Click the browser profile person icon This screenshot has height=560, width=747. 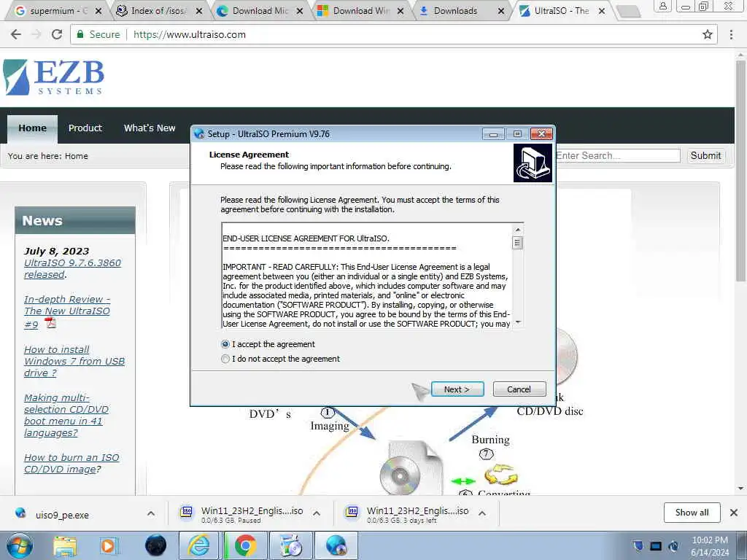click(662, 6)
